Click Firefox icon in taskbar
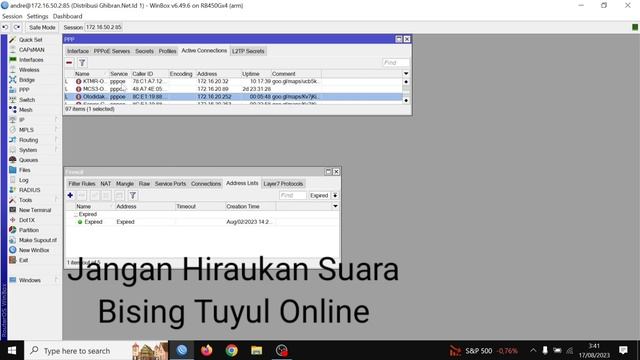 [207, 351]
